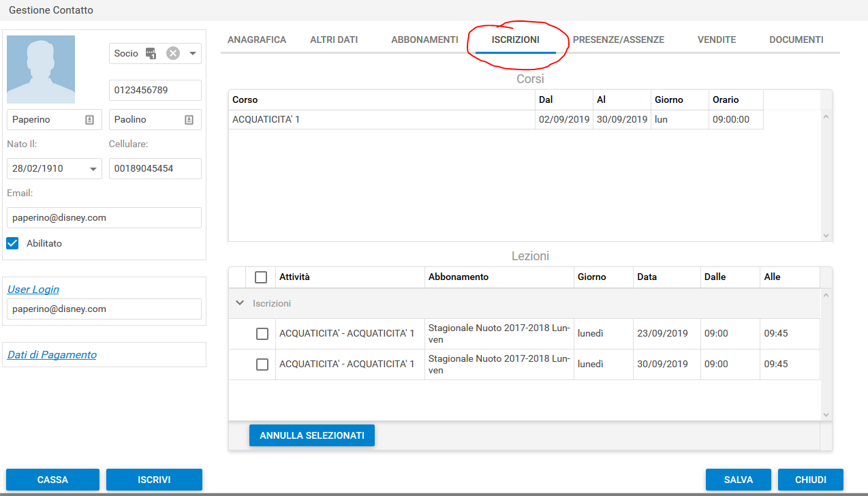Close the dialog with CHIUDI

pyautogui.click(x=811, y=480)
